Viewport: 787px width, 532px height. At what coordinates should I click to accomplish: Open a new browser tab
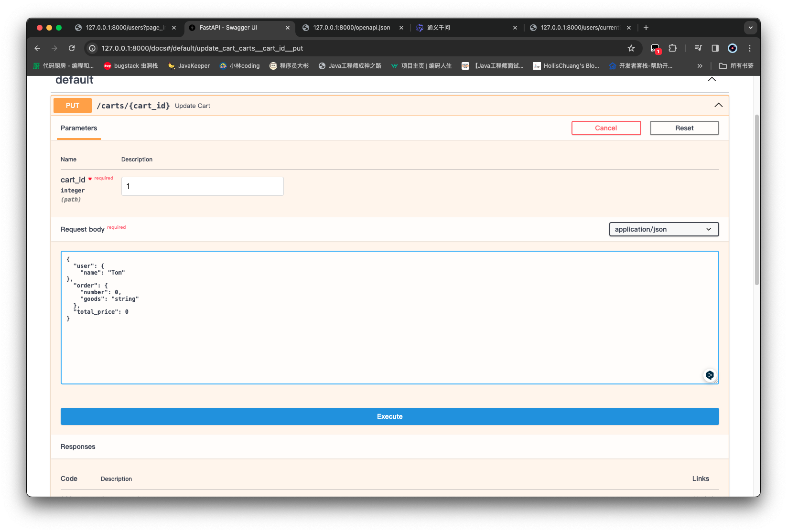click(x=646, y=28)
